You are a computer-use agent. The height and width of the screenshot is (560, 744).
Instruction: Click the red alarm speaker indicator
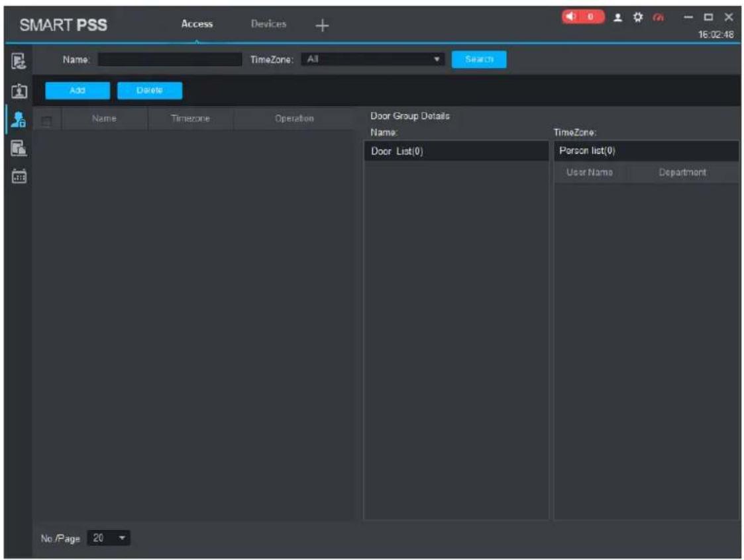(582, 17)
